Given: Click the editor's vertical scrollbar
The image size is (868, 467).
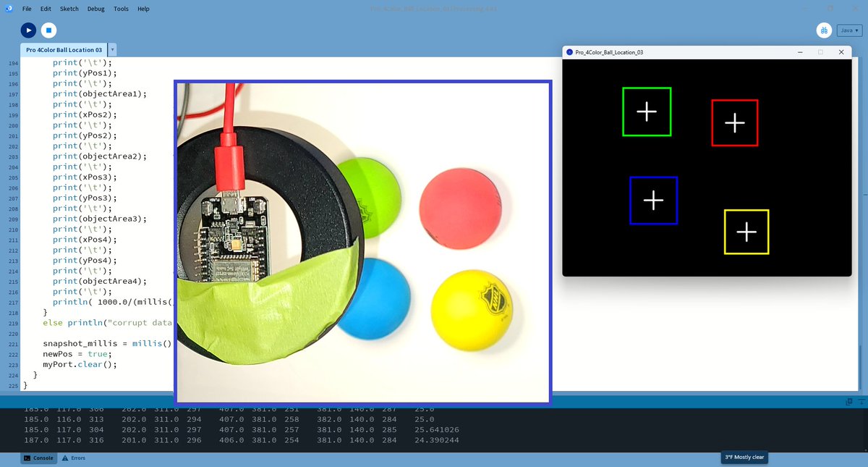Looking at the screenshot, I should (864, 217).
